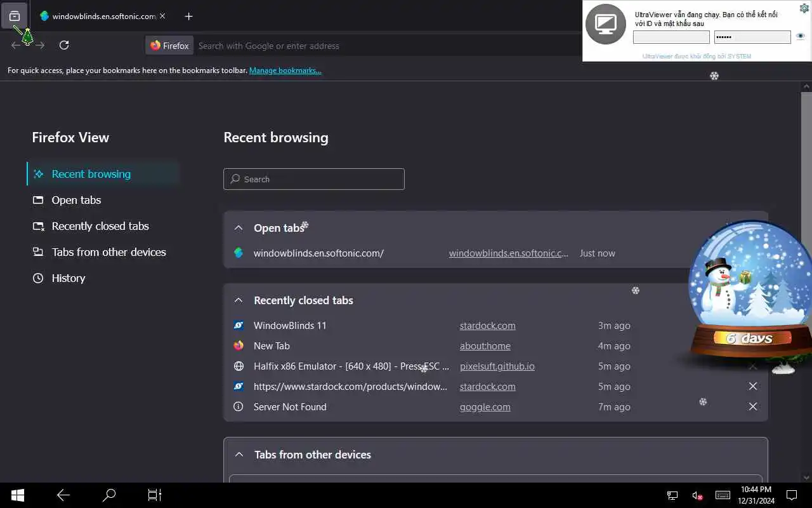Click the globe icon beside Halfix x86 Emulator
This screenshot has width=812, height=508.
coord(239,366)
